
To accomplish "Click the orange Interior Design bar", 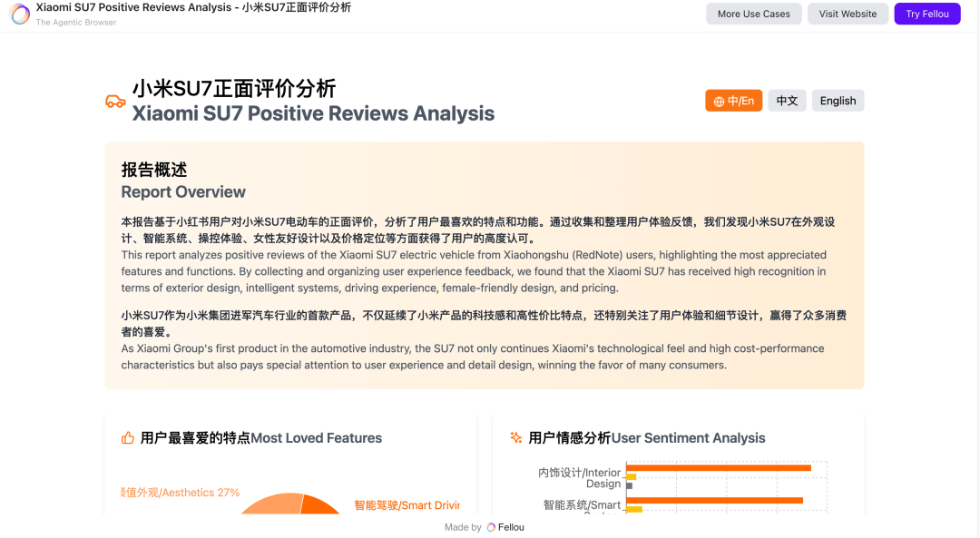I will click(719, 468).
